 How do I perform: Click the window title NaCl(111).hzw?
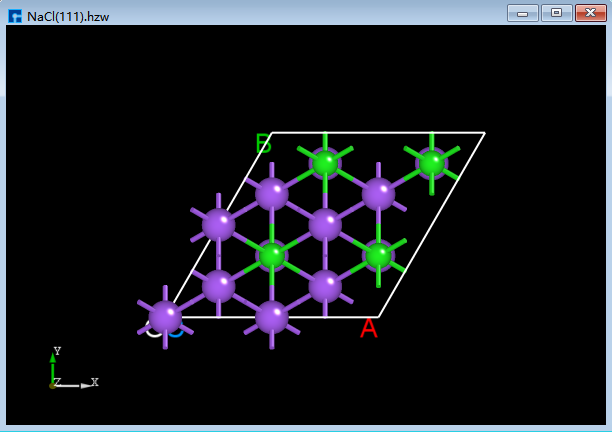[68, 17]
